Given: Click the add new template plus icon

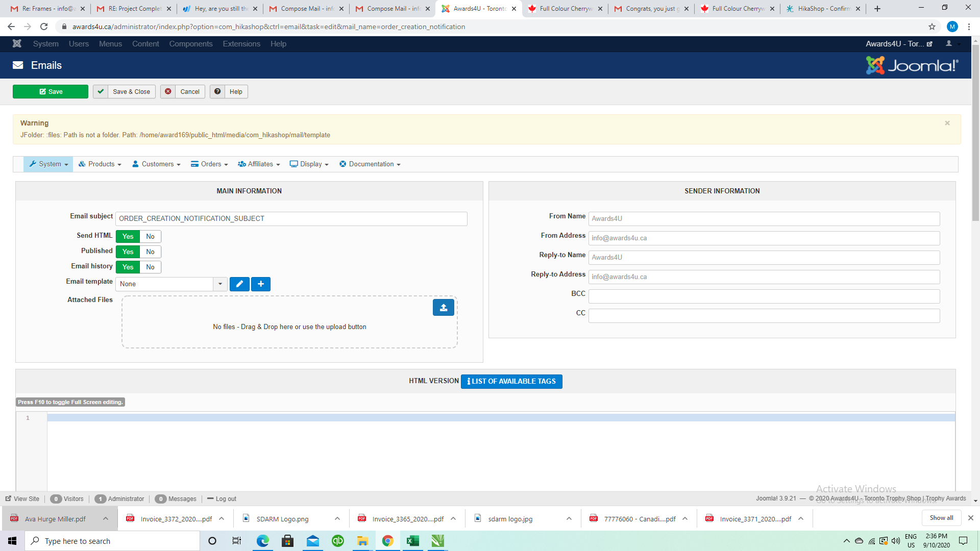Looking at the screenshot, I should tap(261, 284).
